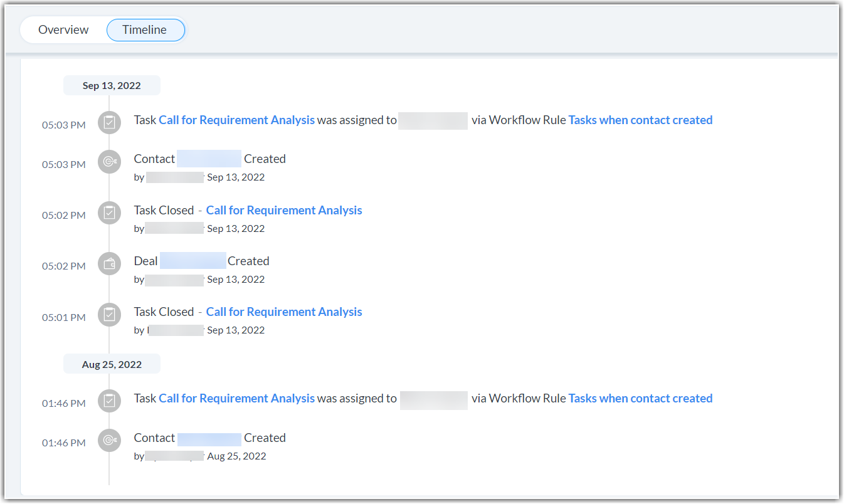Click the Deal Created wallet icon
Image resolution: width=844 pixels, height=504 pixels.
[x=109, y=263]
